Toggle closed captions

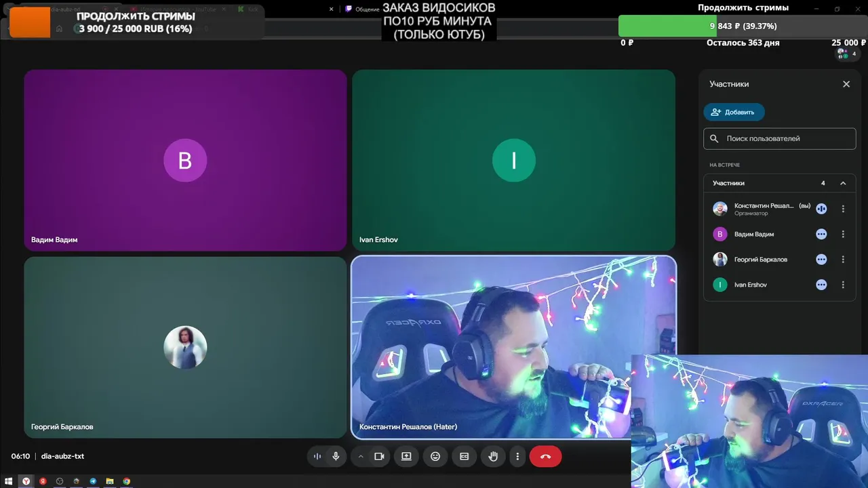coord(465,456)
